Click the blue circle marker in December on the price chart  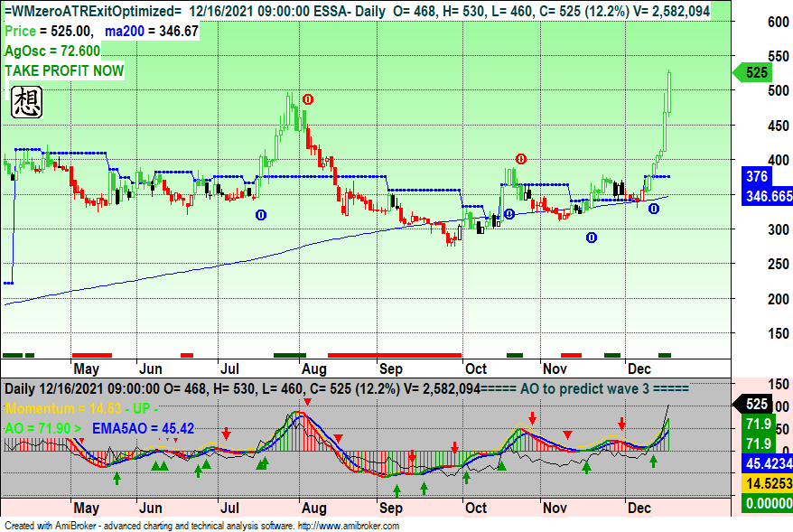(653, 209)
